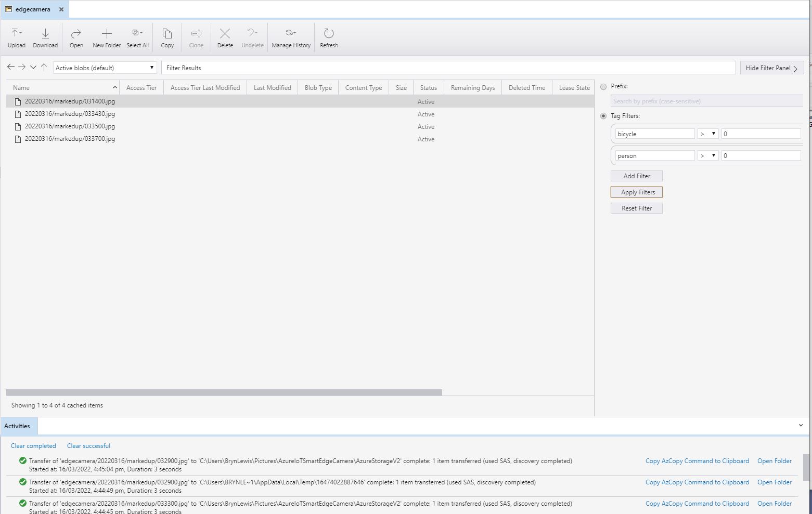Click the Copy toolbar icon
Viewport: 812px width, 514px height.
point(167,38)
